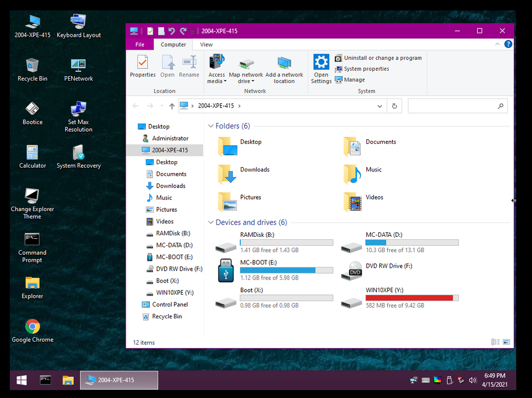Click Uninstall or change a program

click(x=378, y=58)
